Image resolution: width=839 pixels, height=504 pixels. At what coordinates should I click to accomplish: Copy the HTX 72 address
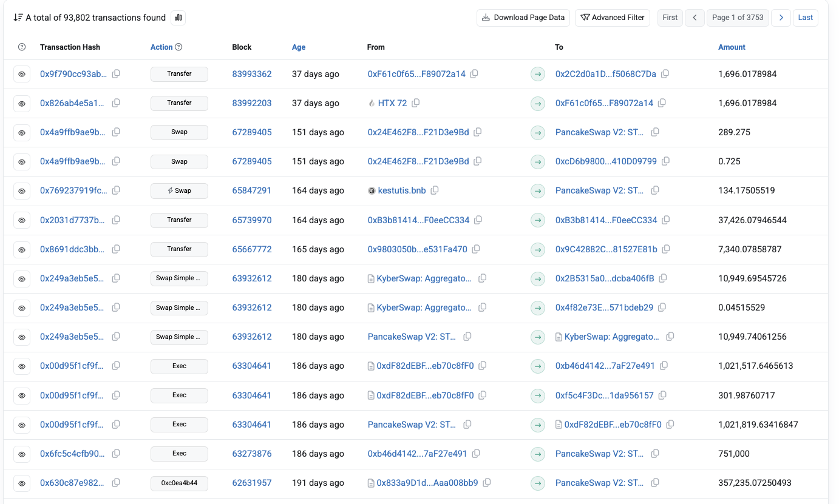tap(416, 103)
